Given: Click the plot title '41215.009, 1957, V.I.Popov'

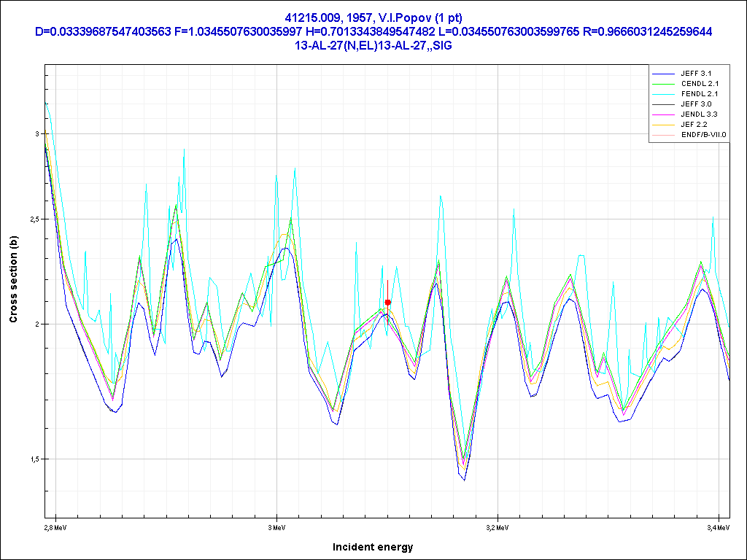Looking at the screenshot, I should tap(373, 17).
